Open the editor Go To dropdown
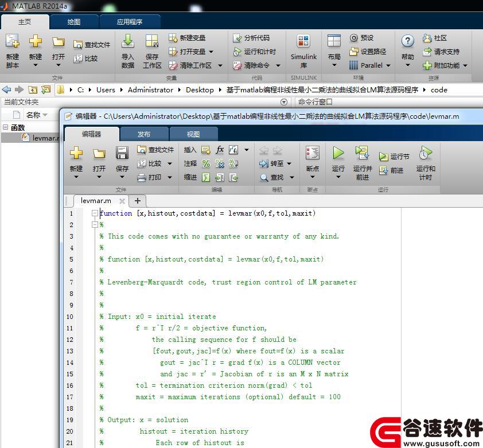 [289, 163]
